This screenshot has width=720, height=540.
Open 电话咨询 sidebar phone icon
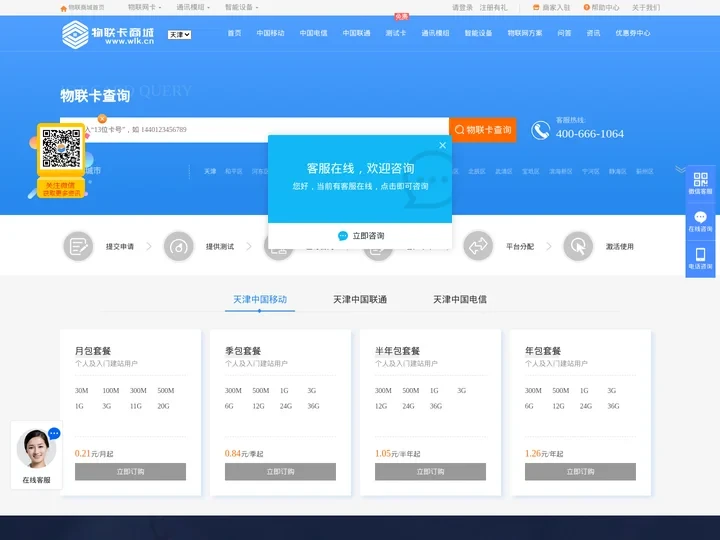(700, 259)
